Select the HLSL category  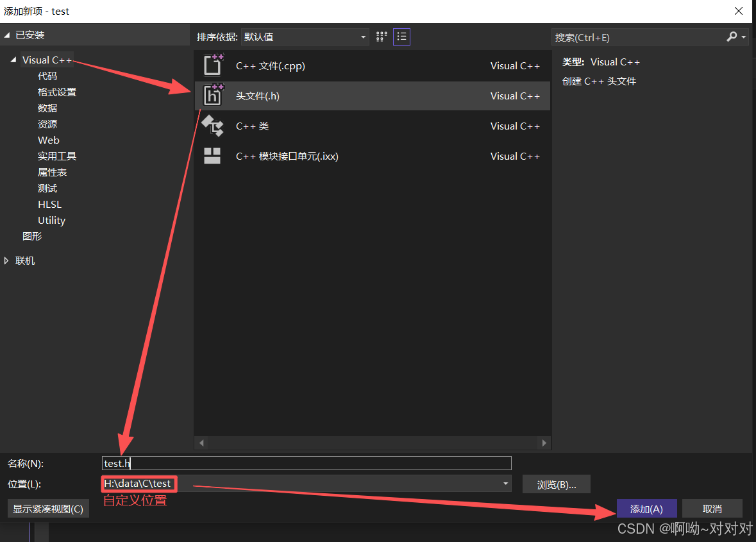coord(49,204)
